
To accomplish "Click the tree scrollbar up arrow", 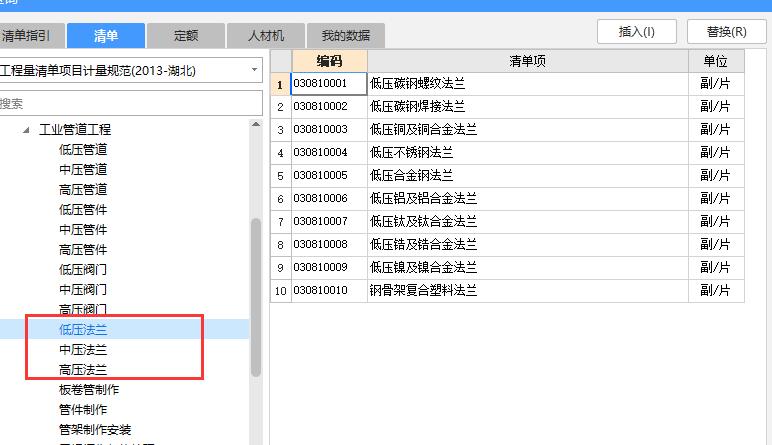I will [256, 125].
